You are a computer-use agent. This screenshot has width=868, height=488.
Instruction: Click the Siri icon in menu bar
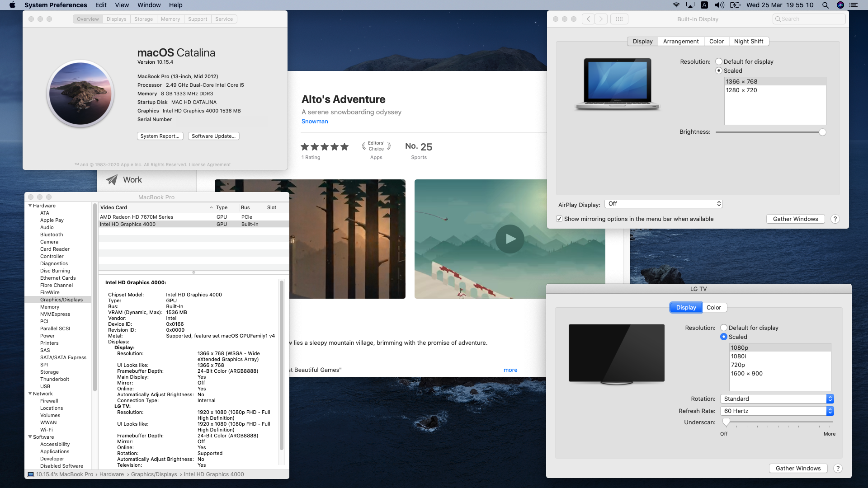coord(840,5)
